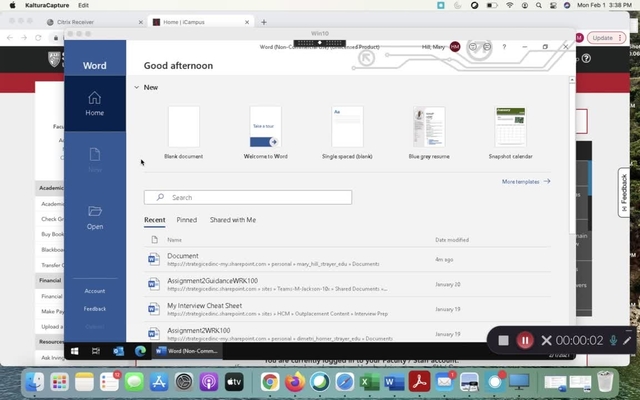Launch Microsoft Edge from the Windows taskbar
This screenshot has height=400, width=640.
(140, 351)
